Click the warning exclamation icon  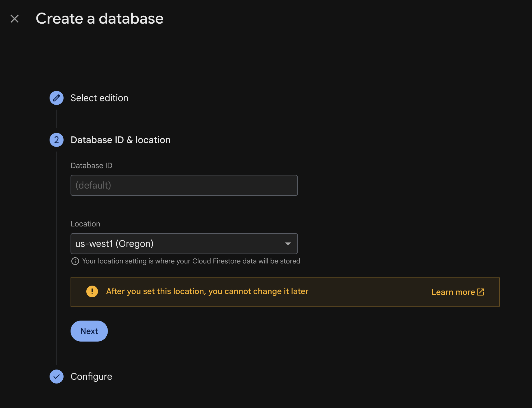pos(92,291)
